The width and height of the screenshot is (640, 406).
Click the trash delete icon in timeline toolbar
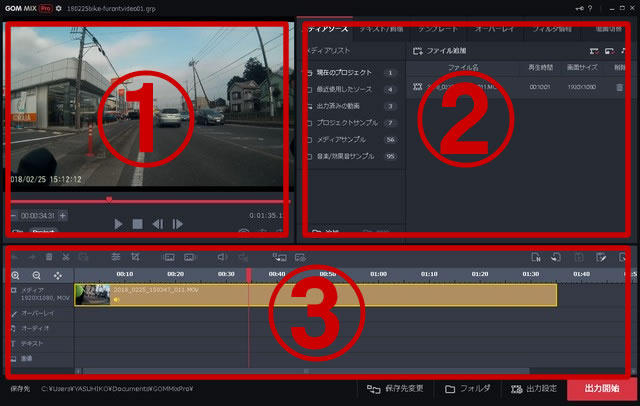pos(49,257)
